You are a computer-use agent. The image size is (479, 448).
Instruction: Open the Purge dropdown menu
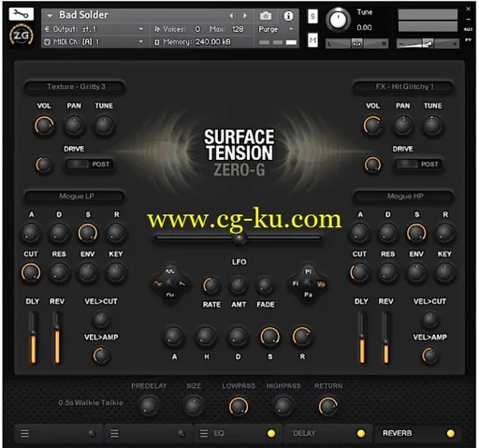(276, 29)
